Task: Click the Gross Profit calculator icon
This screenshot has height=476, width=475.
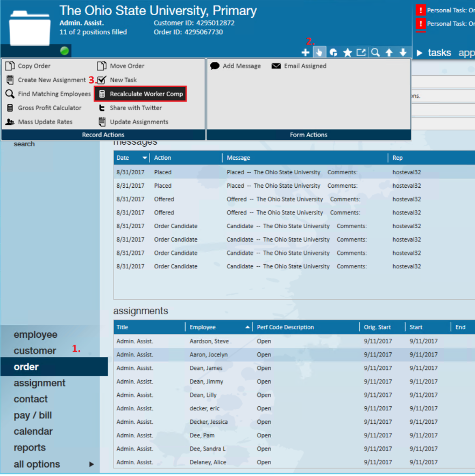Action: 10,108
